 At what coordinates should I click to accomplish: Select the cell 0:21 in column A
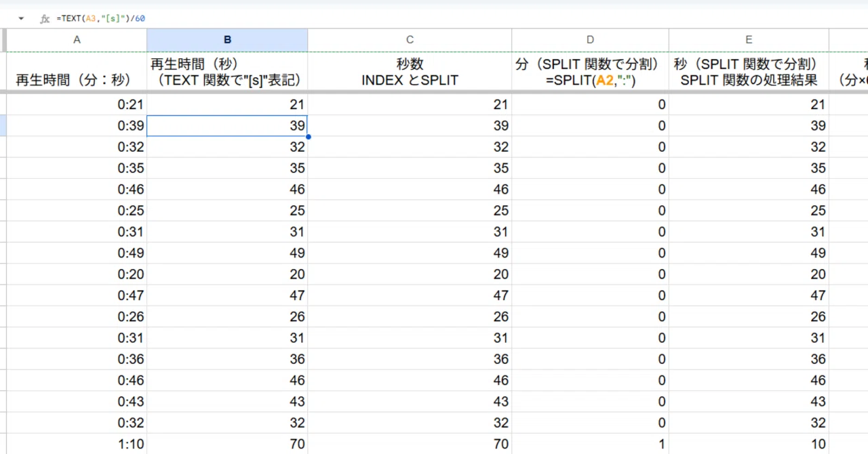pyautogui.click(x=77, y=104)
